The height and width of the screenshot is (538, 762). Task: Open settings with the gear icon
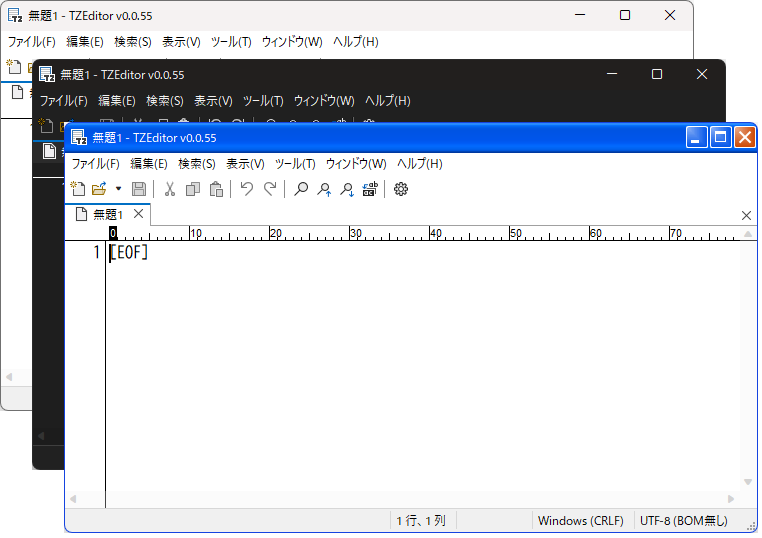[x=401, y=189]
